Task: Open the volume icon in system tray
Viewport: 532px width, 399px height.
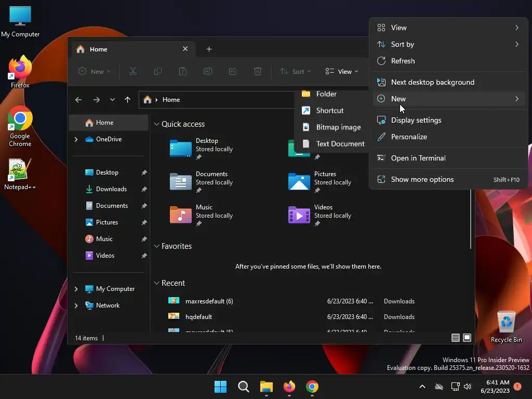Action: point(468,387)
